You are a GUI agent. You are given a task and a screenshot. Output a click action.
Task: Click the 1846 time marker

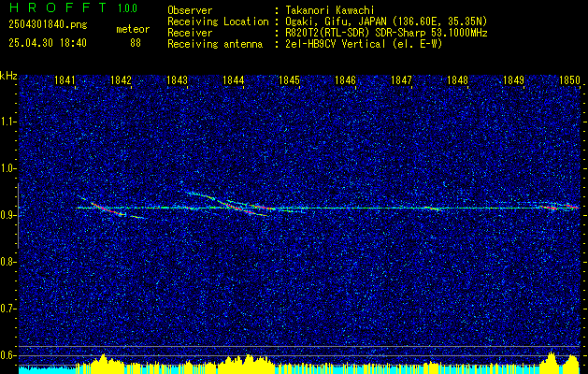click(x=345, y=80)
